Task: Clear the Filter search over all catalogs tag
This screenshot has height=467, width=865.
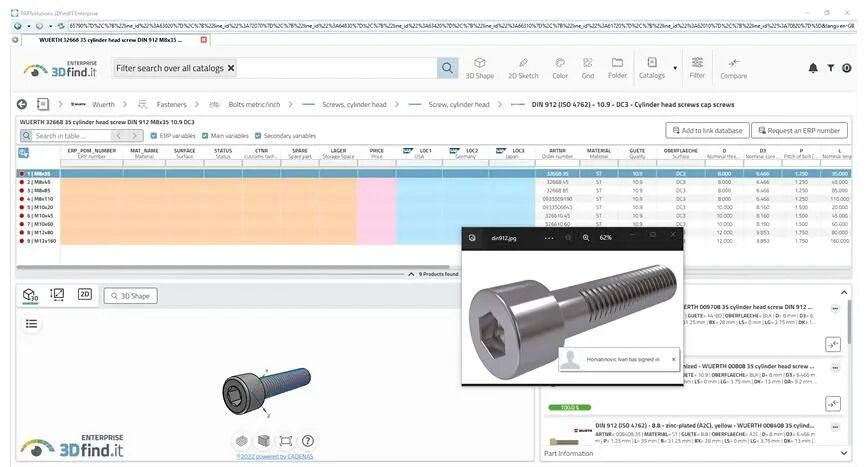Action: pos(231,68)
